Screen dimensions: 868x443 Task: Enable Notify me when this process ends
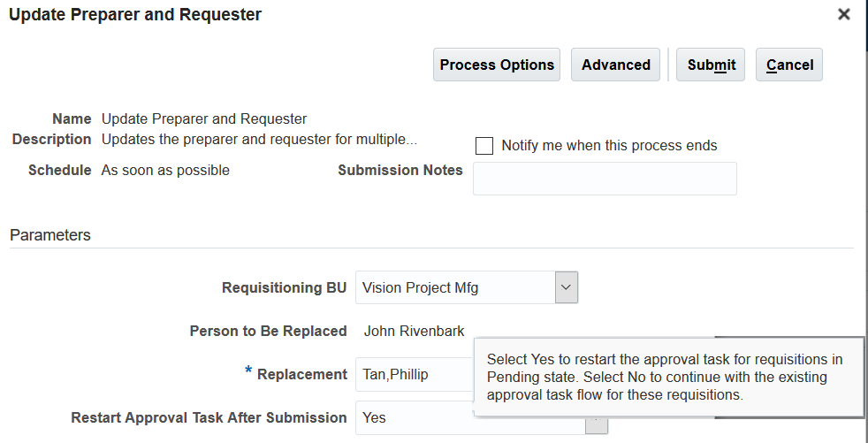[x=484, y=146]
